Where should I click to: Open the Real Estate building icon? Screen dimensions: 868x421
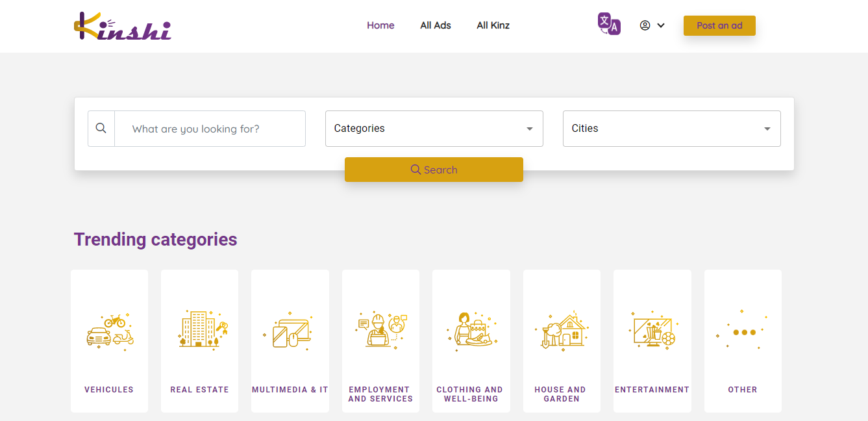pyautogui.click(x=199, y=329)
